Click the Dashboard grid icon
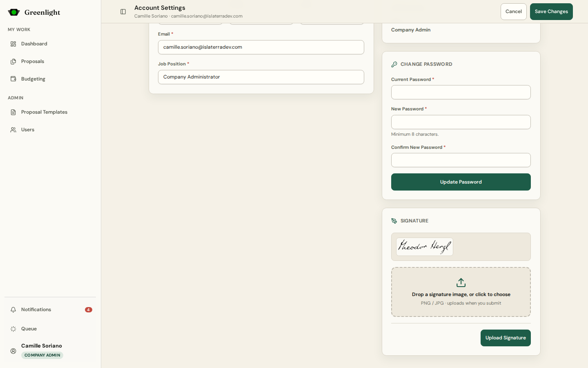 [x=13, y=44]
